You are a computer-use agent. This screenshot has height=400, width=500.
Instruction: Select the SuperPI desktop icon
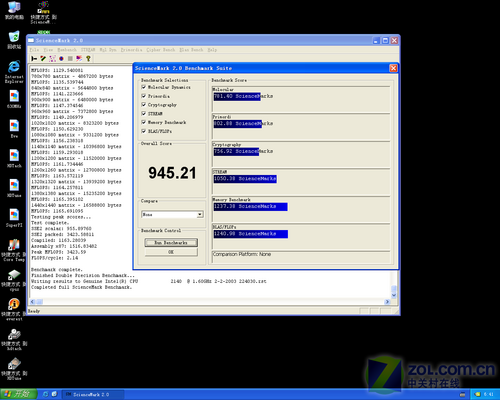[x=14, y=218]
